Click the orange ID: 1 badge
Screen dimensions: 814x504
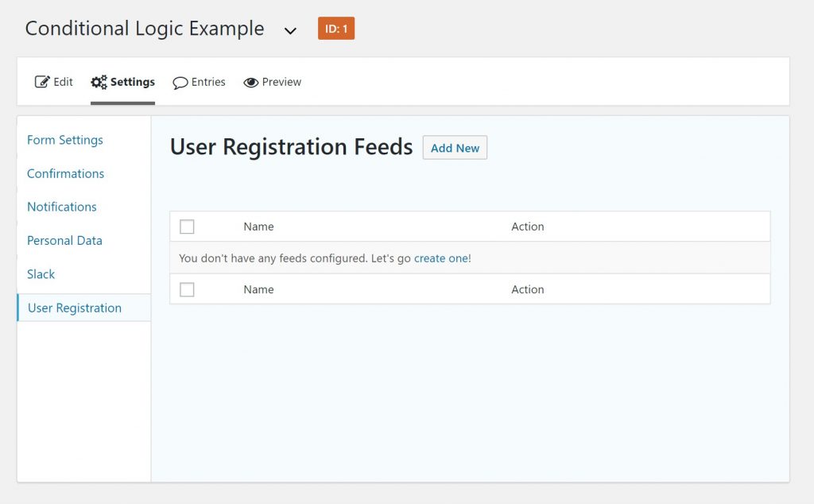[x=336, y=29]
